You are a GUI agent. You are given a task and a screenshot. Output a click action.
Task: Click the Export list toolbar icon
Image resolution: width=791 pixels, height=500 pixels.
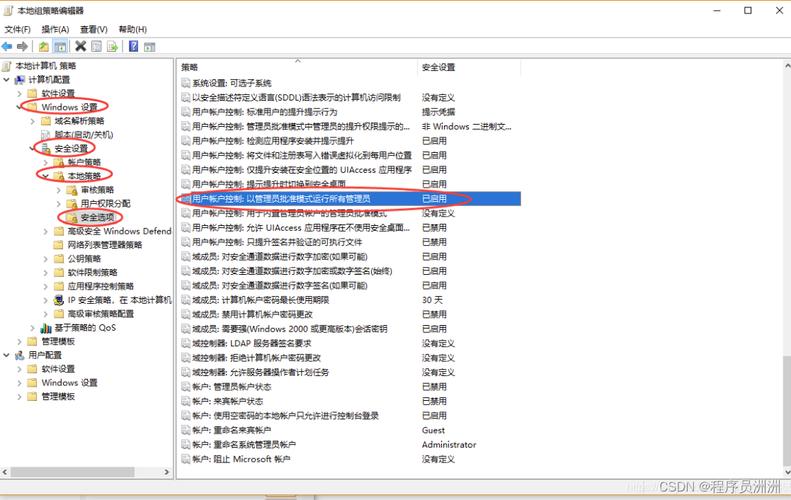pyautogui.click(x=112, y=46)
